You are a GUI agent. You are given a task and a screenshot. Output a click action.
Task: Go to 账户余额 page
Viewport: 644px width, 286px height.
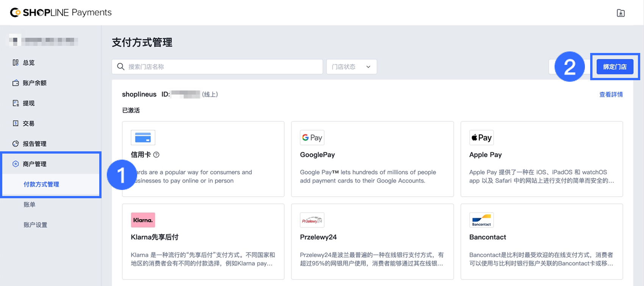click(34, 83)
